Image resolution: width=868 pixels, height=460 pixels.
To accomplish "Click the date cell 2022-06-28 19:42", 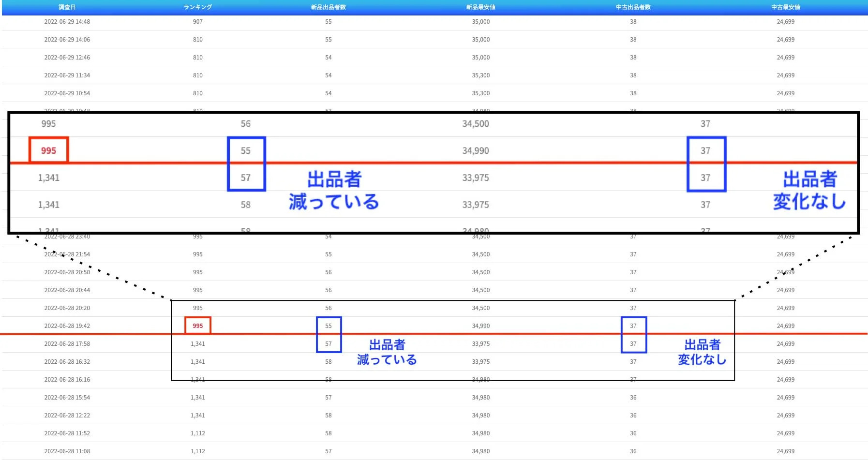I will click(67, 326).
